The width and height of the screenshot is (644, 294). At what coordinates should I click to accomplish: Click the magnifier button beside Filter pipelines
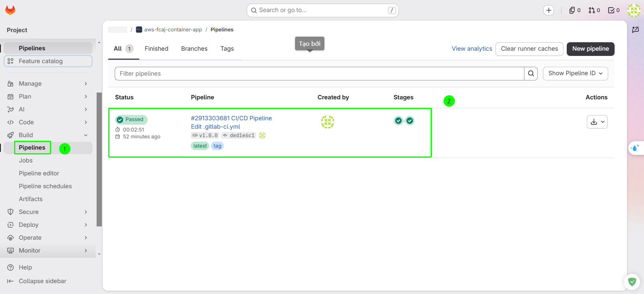tap(531, 74)
